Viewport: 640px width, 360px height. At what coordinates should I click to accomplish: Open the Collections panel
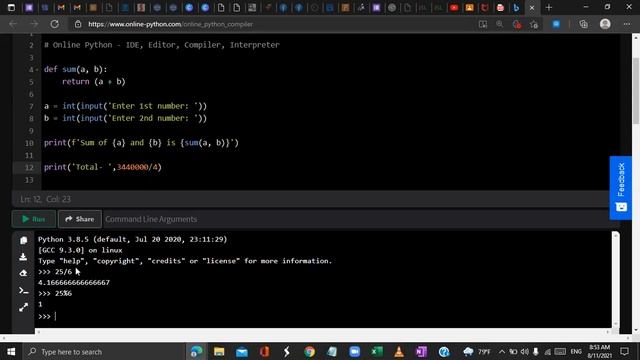584,24
